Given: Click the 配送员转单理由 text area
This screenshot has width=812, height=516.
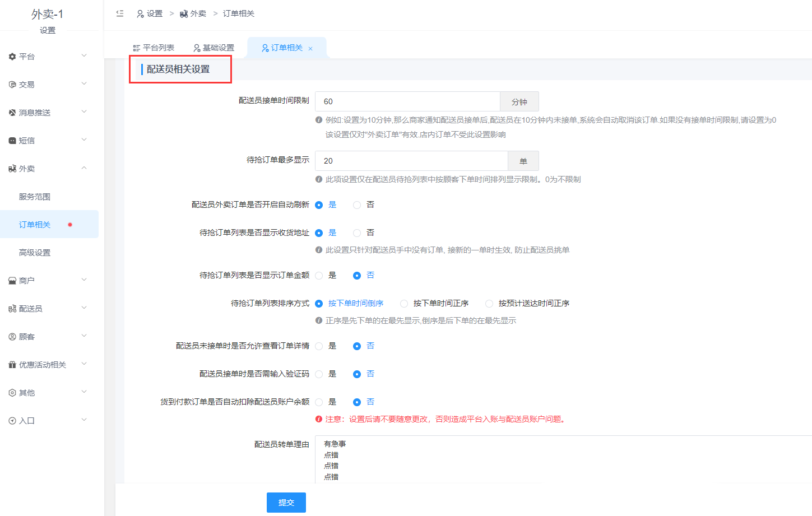Looking at the screenshot, I should pos(563,459).
